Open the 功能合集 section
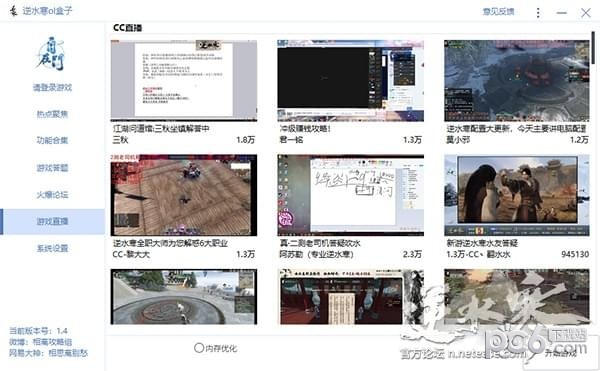The image size is (600, 371). 52,140
